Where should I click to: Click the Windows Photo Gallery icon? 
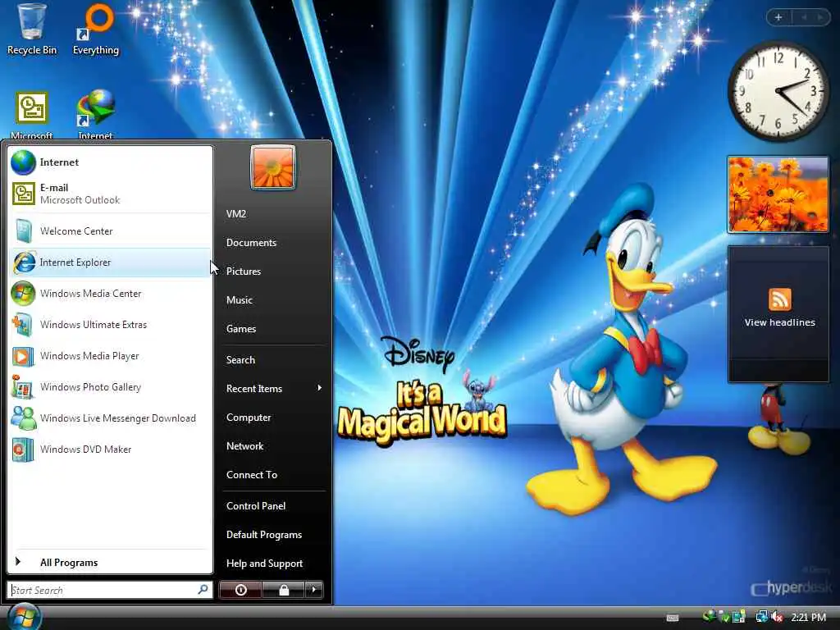pos(23,387)
